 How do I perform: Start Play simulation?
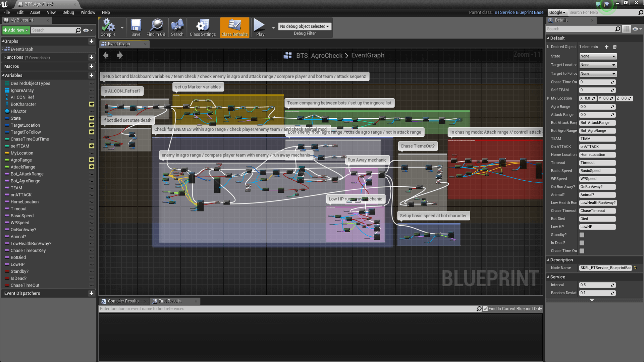[260, 27]
